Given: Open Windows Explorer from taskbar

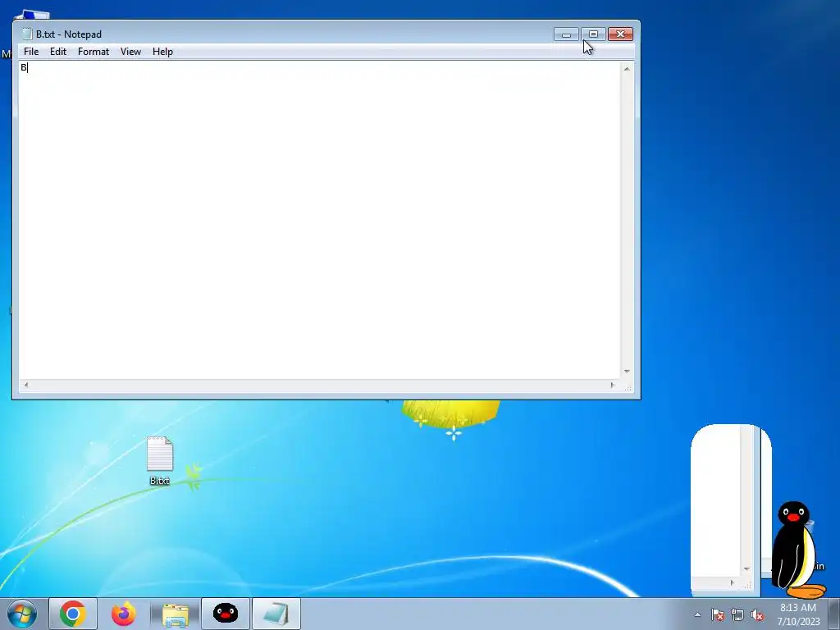Looking at the screenshot, I should coord(176,614).
